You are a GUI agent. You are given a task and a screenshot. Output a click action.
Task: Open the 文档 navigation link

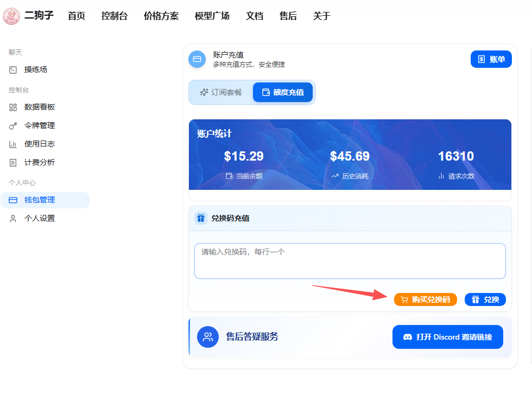tap(255, 16)
